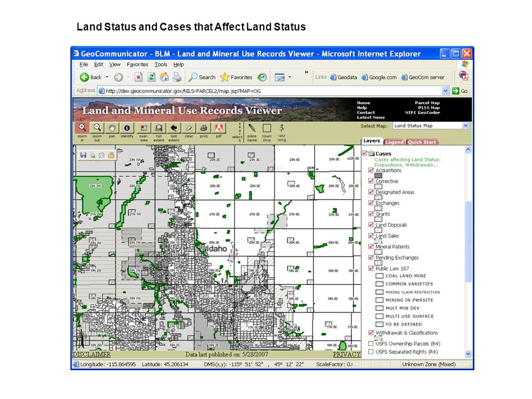This screenshot has width=532, height=399.
Task: Open the PRIVACY link
Action: (346, 354)
